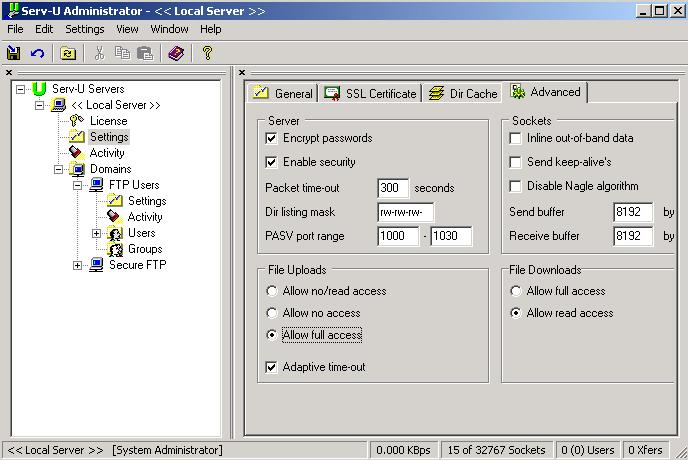Open the Window menu
Image resolution: width=688 pixels, height=460 pixels.
coord(169,29)
